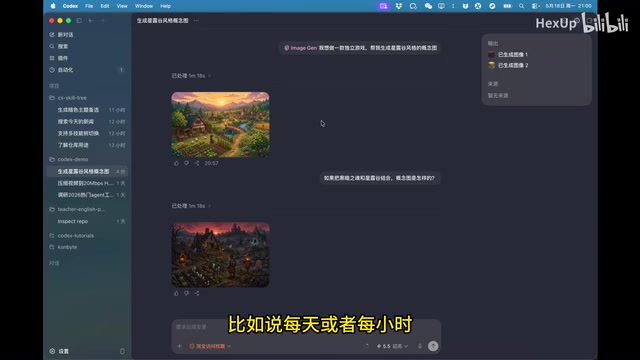
Task: Share the dark farm image response
Action: point(197,293)
